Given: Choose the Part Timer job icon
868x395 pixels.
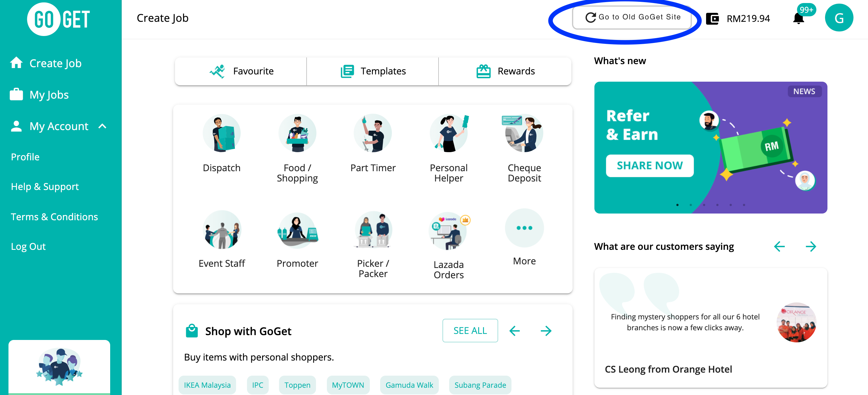Looking at the screenshot, I should [373, 134].
